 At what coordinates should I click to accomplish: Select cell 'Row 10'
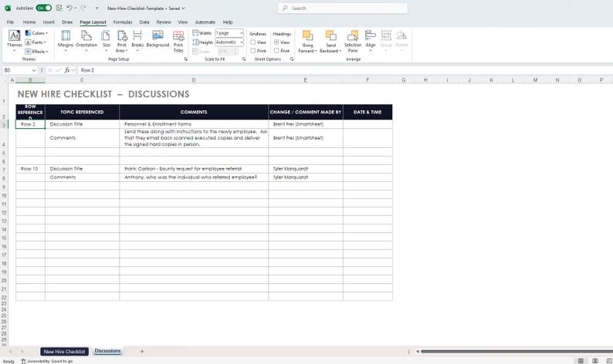pyautogui.click(x=30, y=169)
